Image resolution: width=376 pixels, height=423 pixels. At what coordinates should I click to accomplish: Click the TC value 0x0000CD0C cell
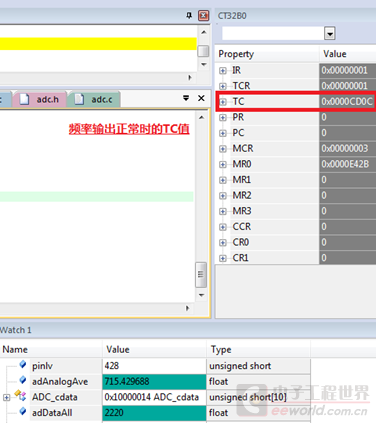tap(347, 101)
